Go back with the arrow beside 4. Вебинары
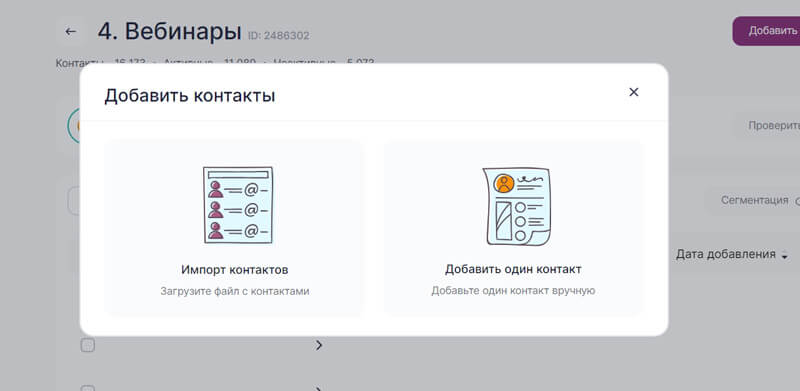 point(70,32)
